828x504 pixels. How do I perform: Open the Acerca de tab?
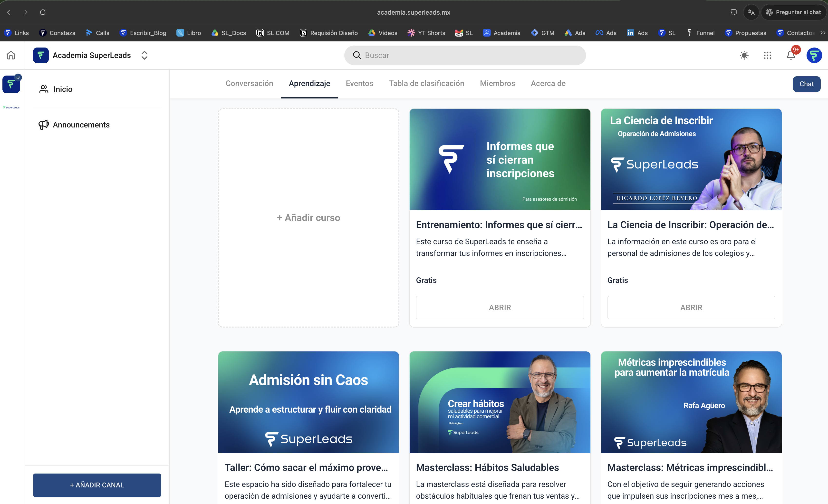548,83
